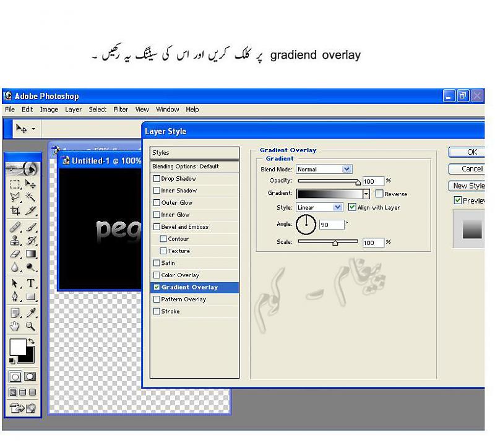Click the Opacity slider handle
This screenshot has width=495, height=448.
(358, 183)
